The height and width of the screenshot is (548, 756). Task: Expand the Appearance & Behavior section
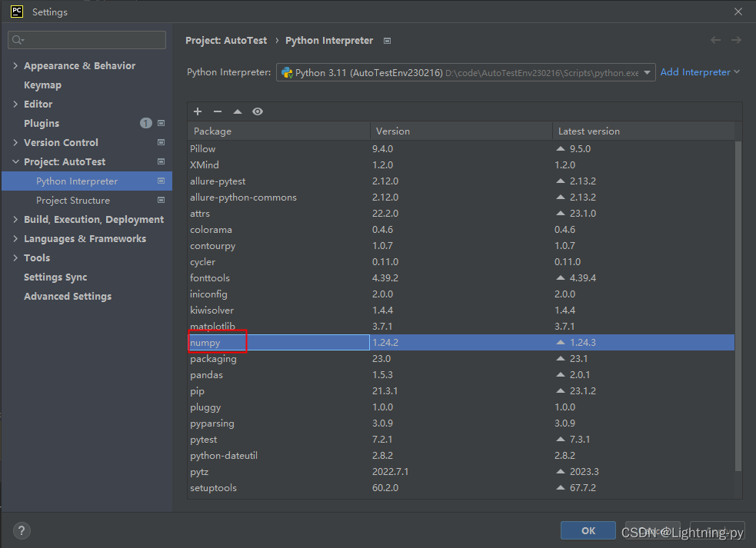[x=15, y=65]
